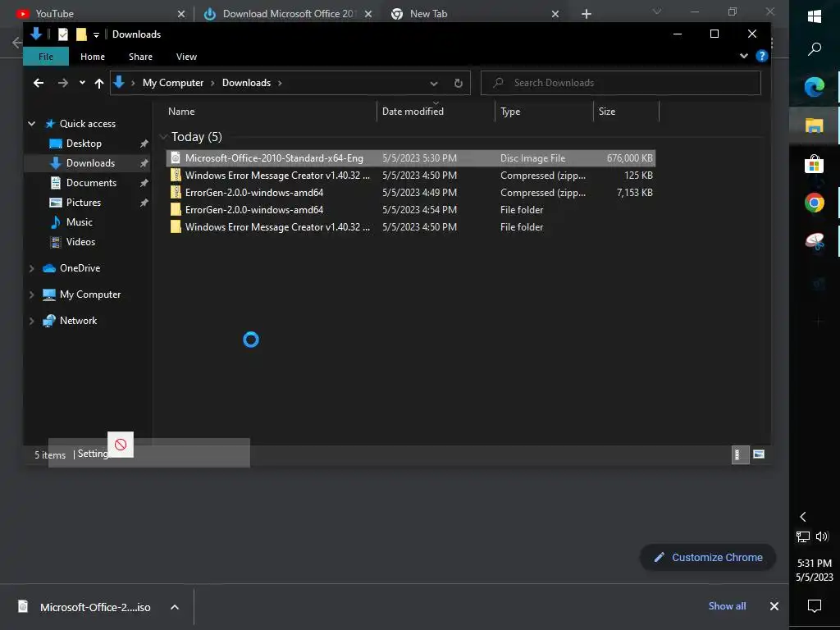
Task: Go forward in File Explorer
Action: (62, 83)
